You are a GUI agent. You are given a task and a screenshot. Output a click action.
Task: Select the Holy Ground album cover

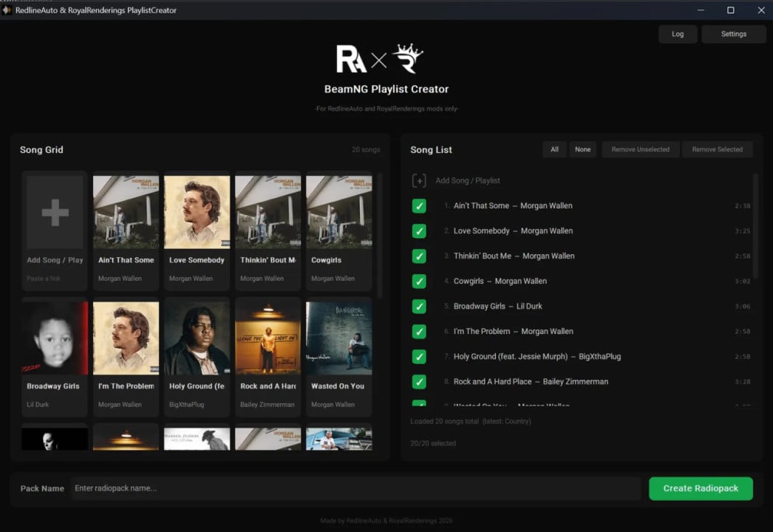click(197, 338)
